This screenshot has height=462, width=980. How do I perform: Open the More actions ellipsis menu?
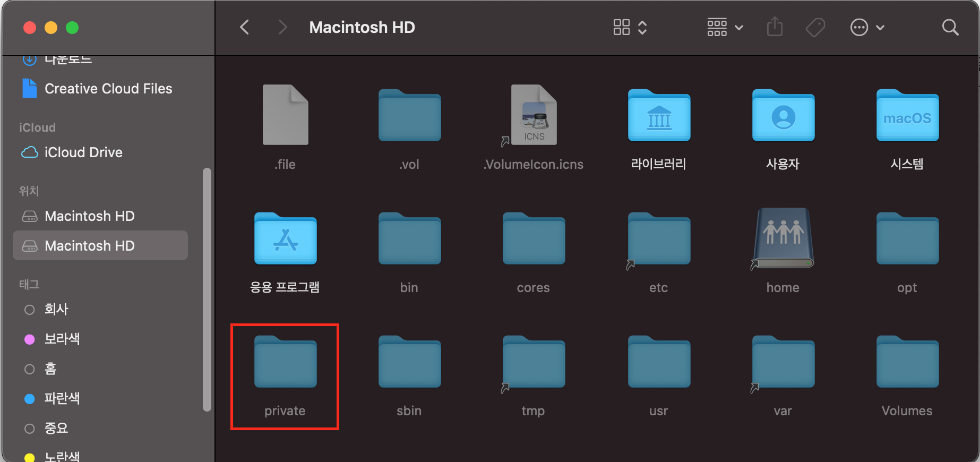tap(867, 27)
